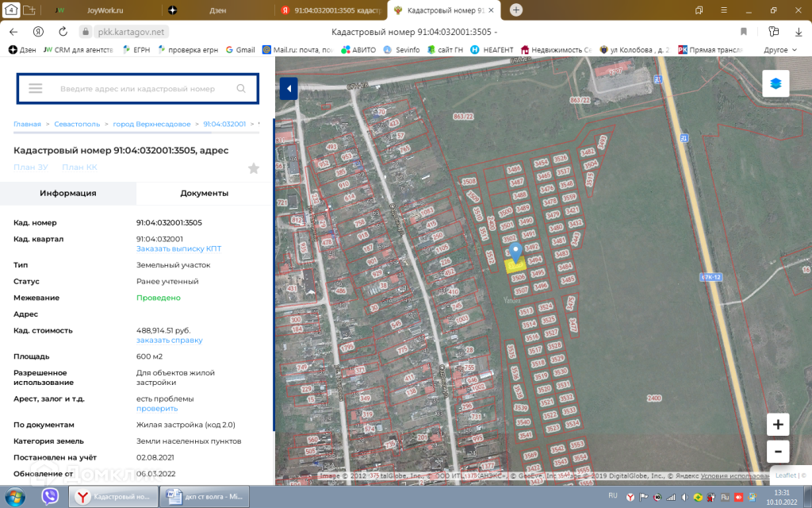
Task: Open Viber from the Windows taskbar
Action: [x=51, y=497]
